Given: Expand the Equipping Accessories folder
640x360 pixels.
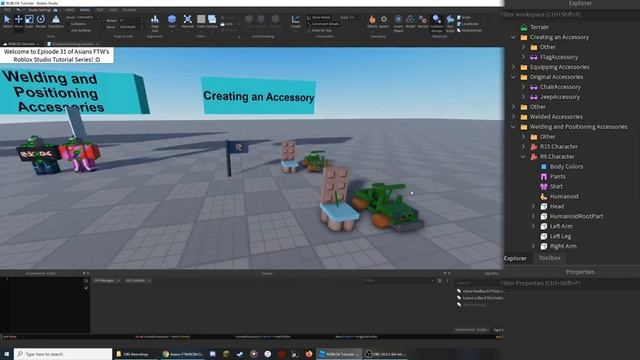Looking at the screenshot, I should coord(513,67).
